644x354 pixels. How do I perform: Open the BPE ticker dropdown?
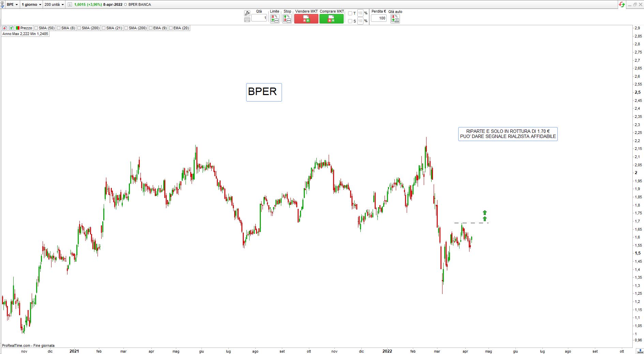(x=12, y=4)
